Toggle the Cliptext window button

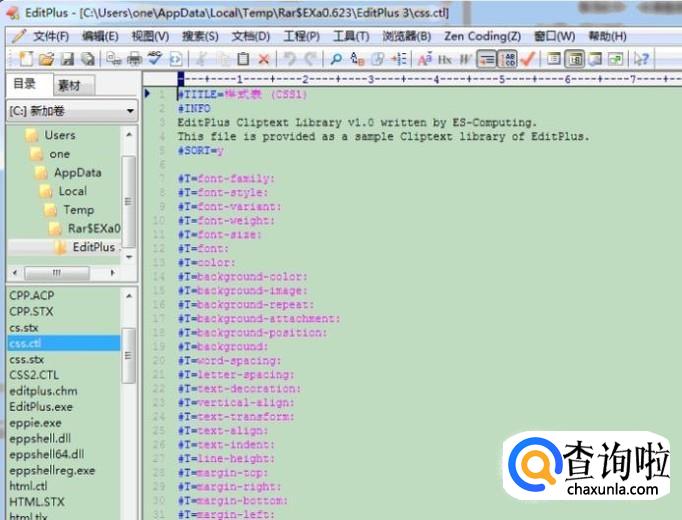554,59
